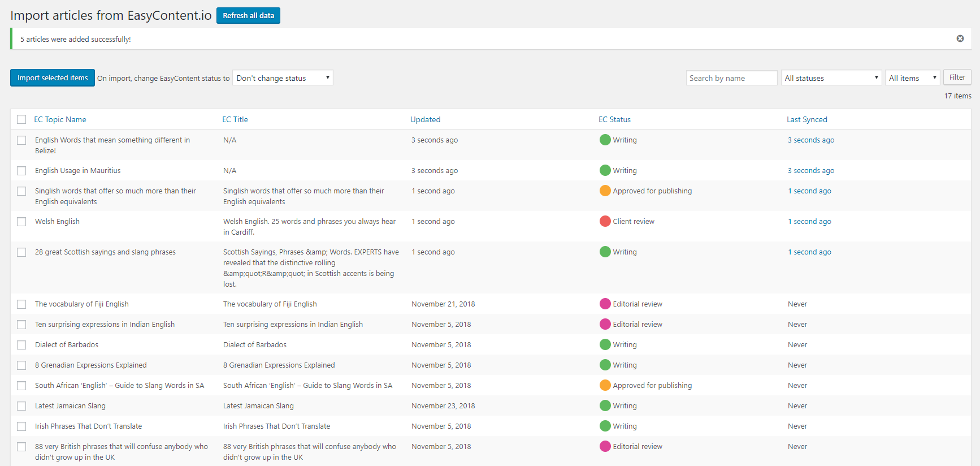This screenshot has height=466, width=980.
Task: Click Refresh all data button
Action: pos(248,16)
